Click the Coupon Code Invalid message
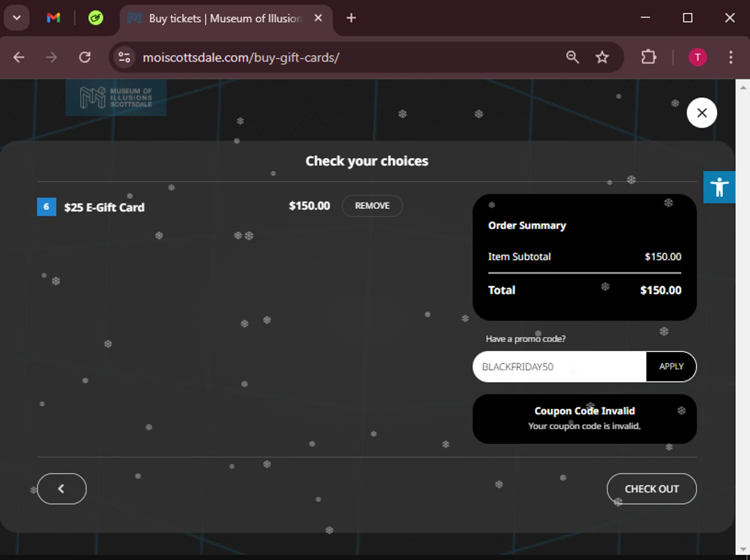This screenshot has height=560, width=750. [584, 419]
